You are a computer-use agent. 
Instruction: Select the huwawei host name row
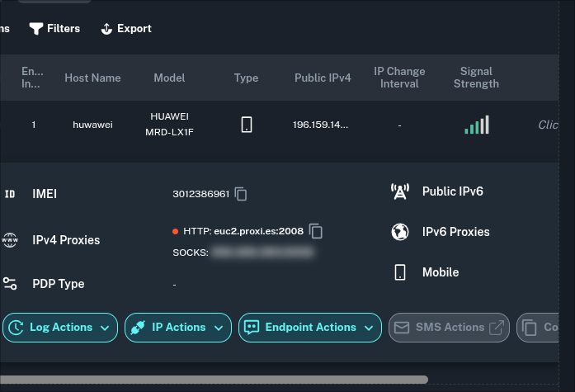coord(92,125)
